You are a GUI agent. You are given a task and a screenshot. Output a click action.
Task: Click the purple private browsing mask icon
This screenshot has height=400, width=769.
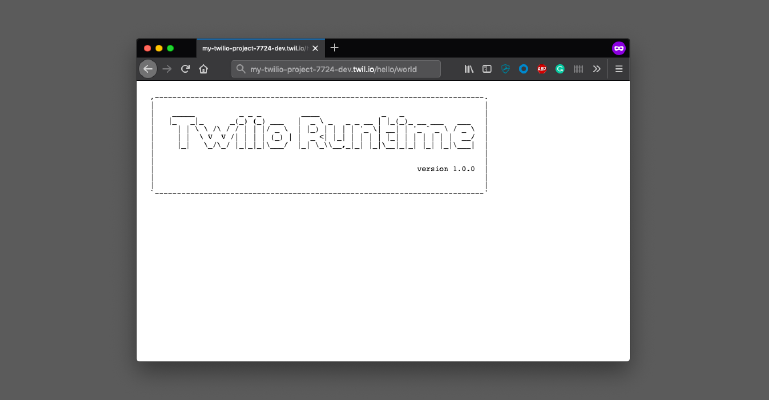[x=618, y=48]
